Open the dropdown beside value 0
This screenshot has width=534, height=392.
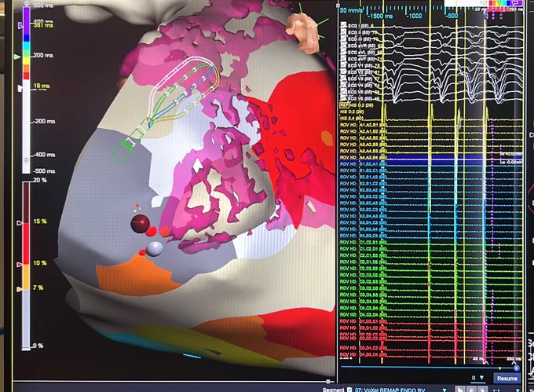tap(481, 377)
